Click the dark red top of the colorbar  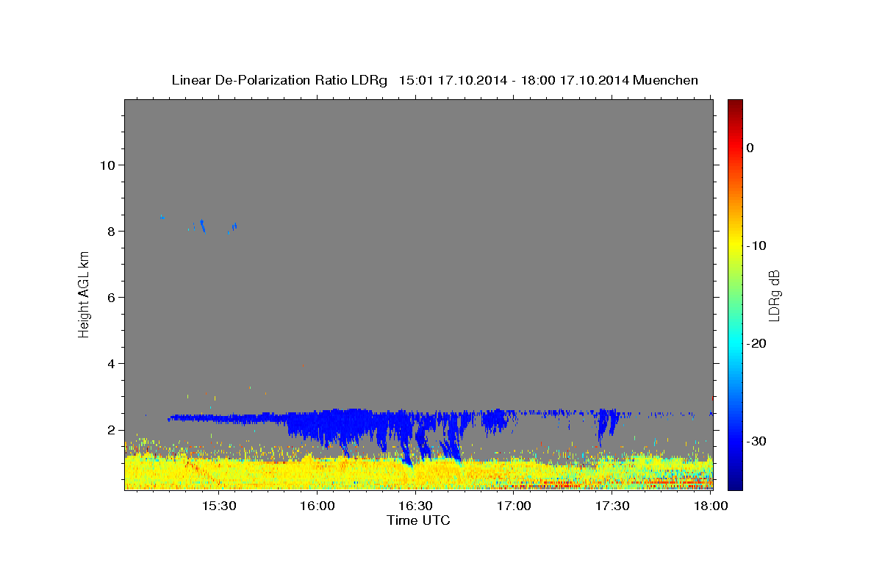pyautogui.click(x=735, y=105)
